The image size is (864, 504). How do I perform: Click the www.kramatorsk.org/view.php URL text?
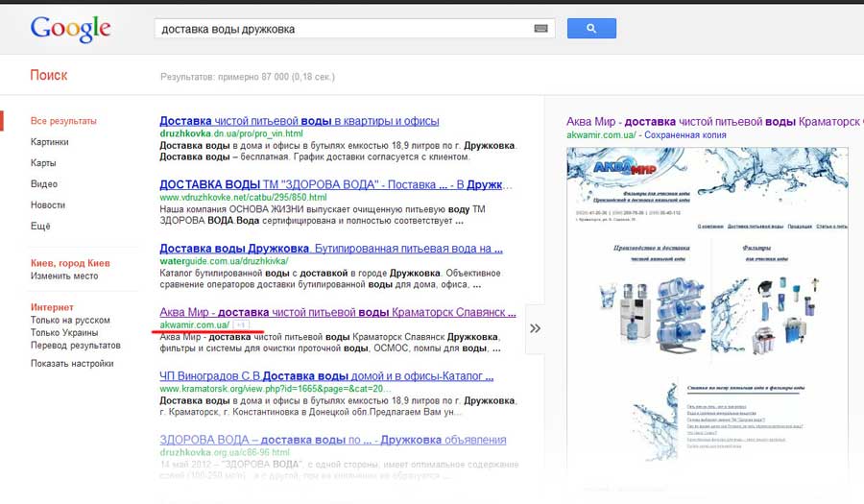click(276, 389)
